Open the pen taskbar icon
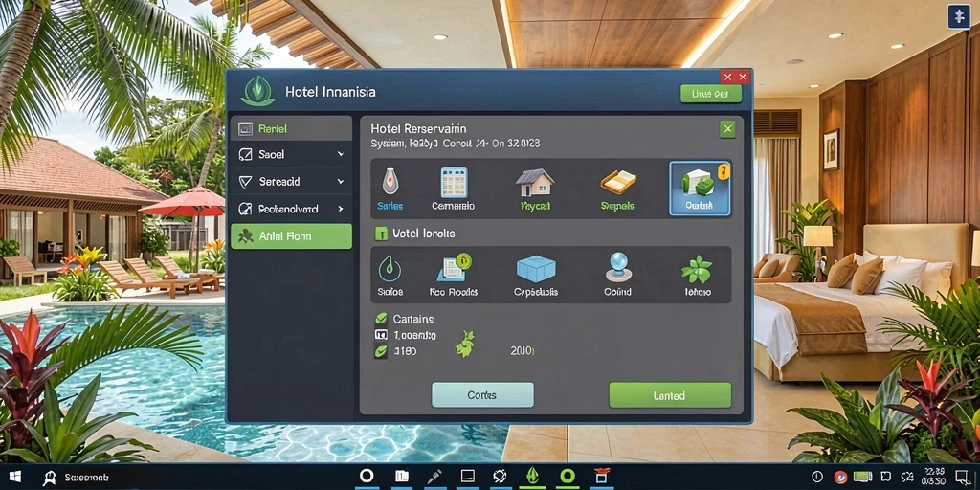Screen dimensions: 980x490 click(x=434, y=477)
